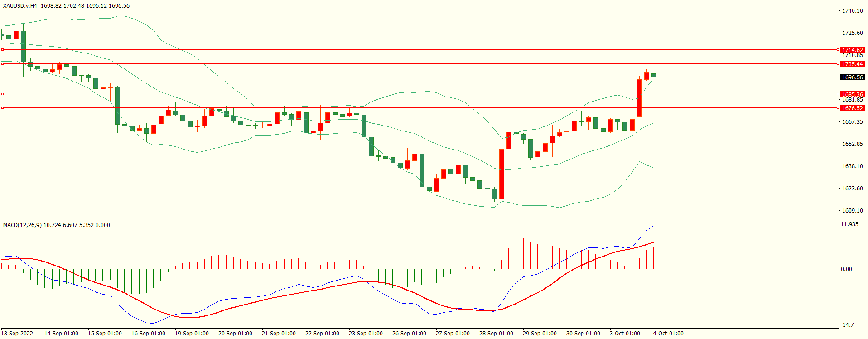Click the 26 Sep 01:00 date label
868x339 pixels.
pyautogui.click(x=409, y=333)
